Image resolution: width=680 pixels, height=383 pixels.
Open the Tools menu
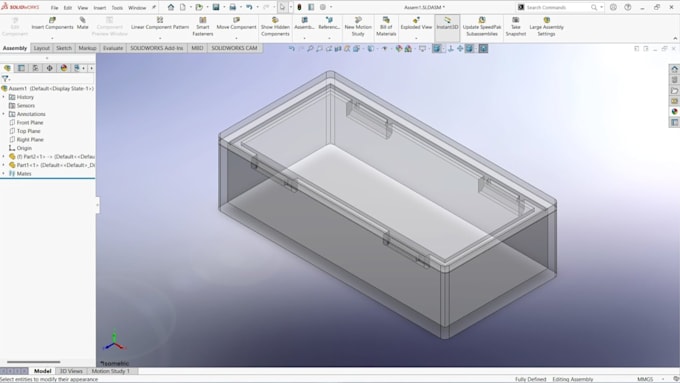coord(117,8)
